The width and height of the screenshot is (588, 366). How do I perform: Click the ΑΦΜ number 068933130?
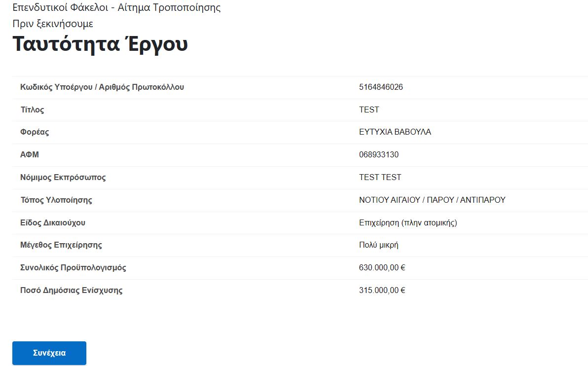click(379, 154)
